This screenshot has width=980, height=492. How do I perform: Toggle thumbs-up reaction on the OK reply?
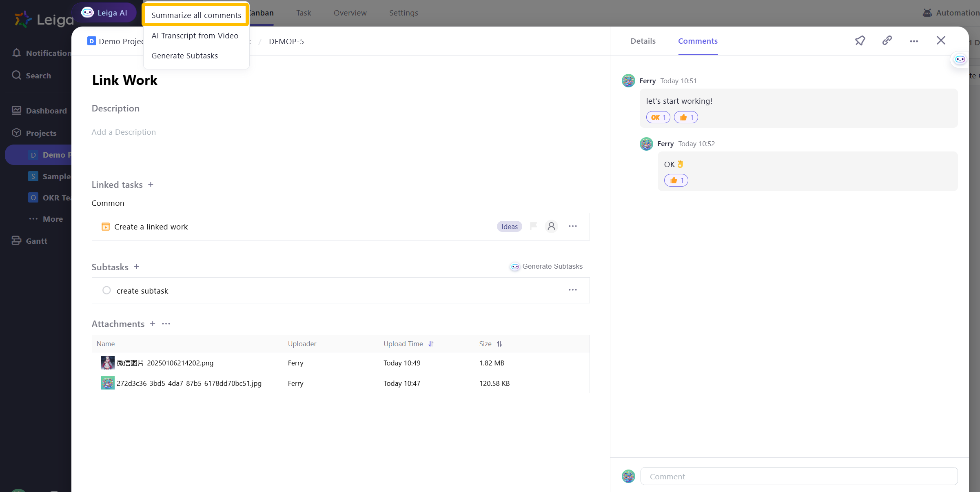click(676, 180)
